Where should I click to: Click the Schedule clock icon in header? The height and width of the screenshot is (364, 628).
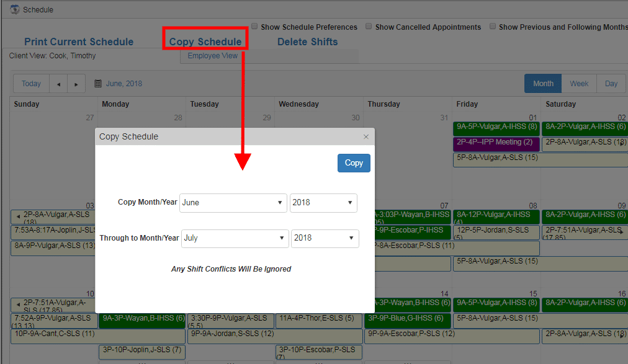click(14, 9)
